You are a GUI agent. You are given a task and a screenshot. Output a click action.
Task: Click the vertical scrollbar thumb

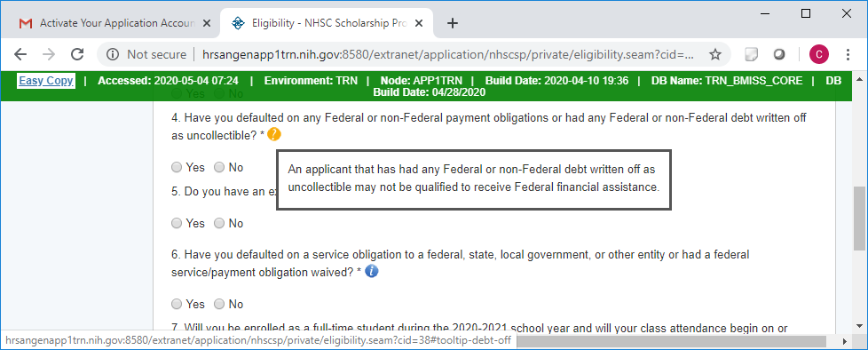click(x=858, y=219)
